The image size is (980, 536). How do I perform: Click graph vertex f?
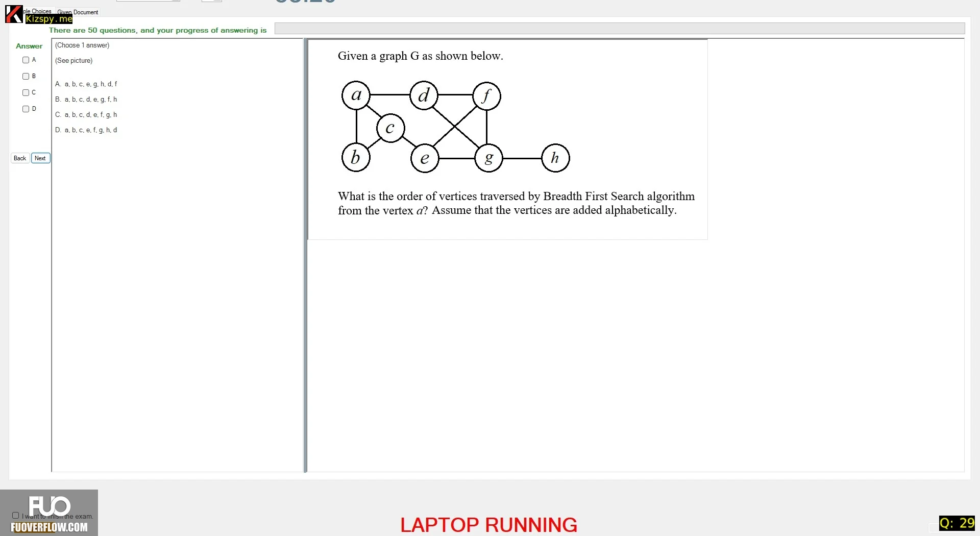pos(487,96)
